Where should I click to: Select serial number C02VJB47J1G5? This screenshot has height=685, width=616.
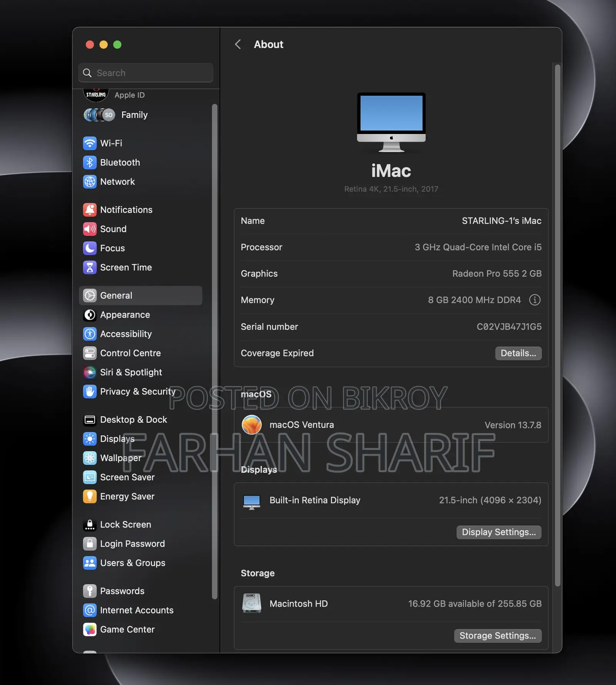509,327
